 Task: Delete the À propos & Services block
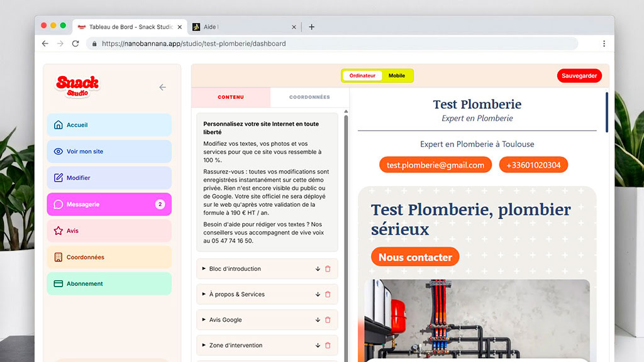328,294
